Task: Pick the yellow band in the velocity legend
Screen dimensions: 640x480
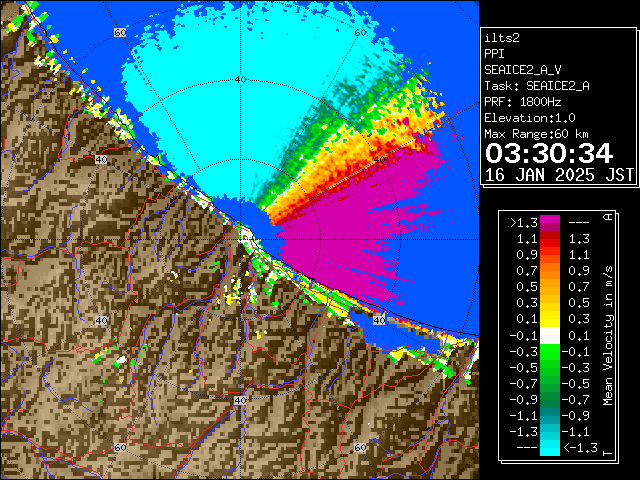Action: click(x=550, y=320)
